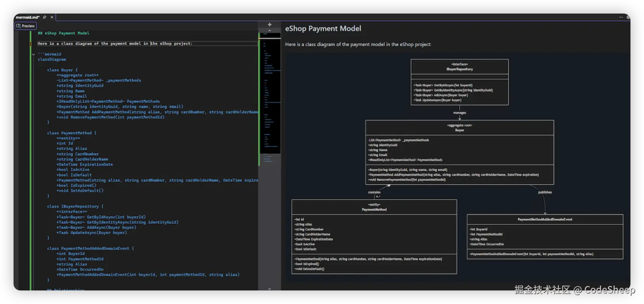Click the minimap scrollbar of the editor
644x304 pixels.
[269, 94]
